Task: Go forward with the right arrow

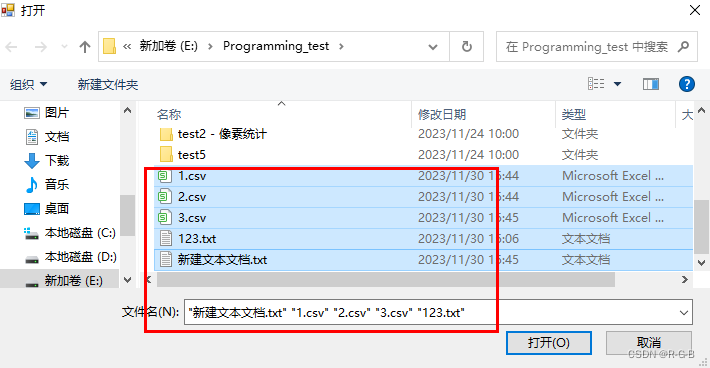Action: click(x=40, y=47)
